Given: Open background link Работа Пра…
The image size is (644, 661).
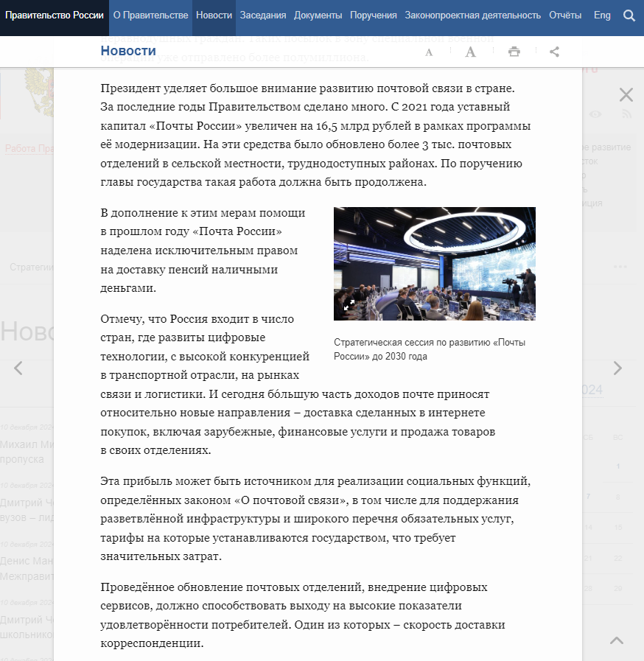Looking at the screenshot, I should (x=29, y=148).
